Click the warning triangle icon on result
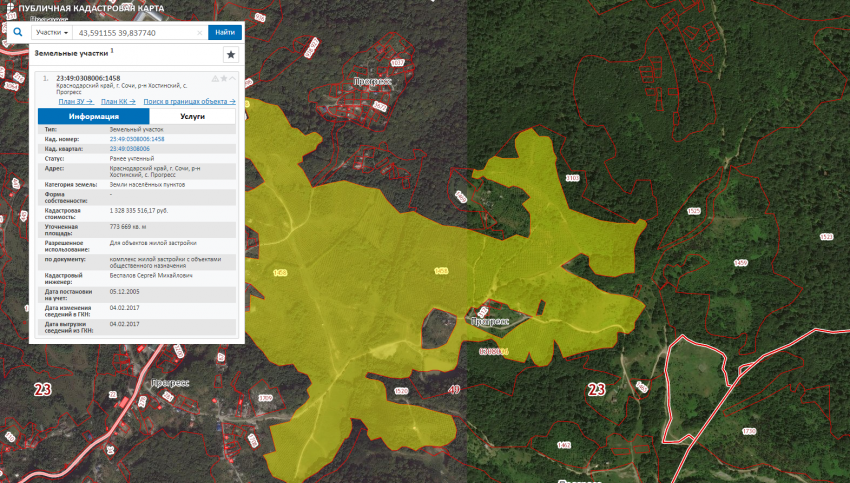 coord(214,78)
